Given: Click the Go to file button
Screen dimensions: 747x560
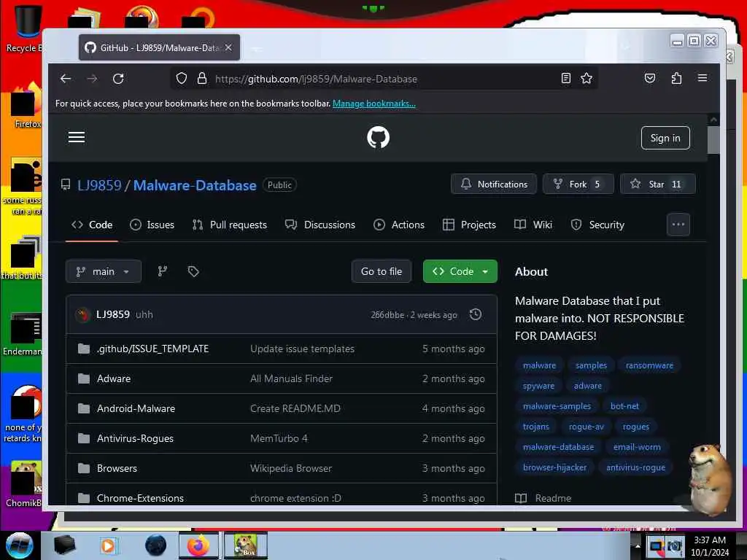Looking at the screenshot, I should click(382, 271).
